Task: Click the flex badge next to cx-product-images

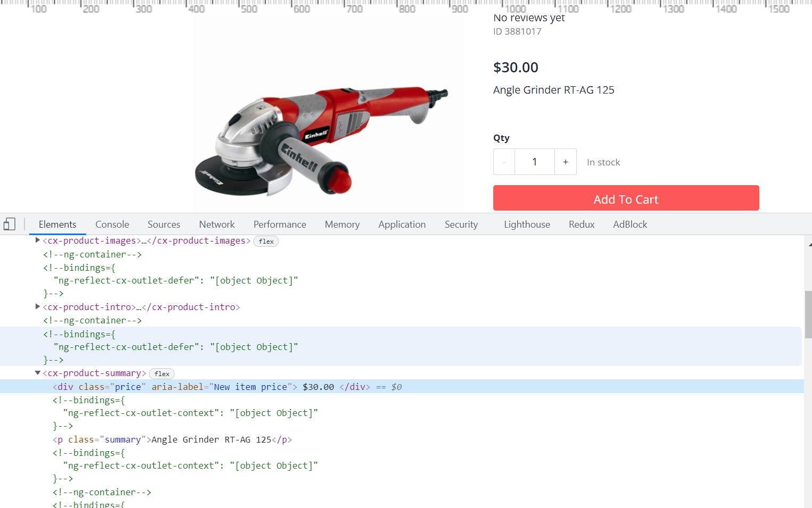Action: coord(266,241)
